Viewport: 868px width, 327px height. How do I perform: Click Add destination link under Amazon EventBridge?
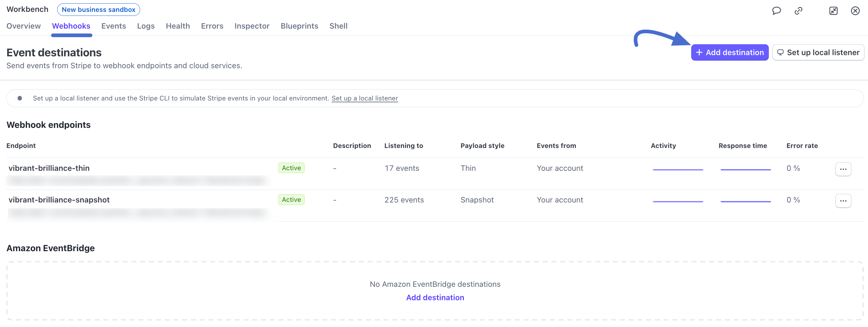pyautogui.click(x=435, y=297)
